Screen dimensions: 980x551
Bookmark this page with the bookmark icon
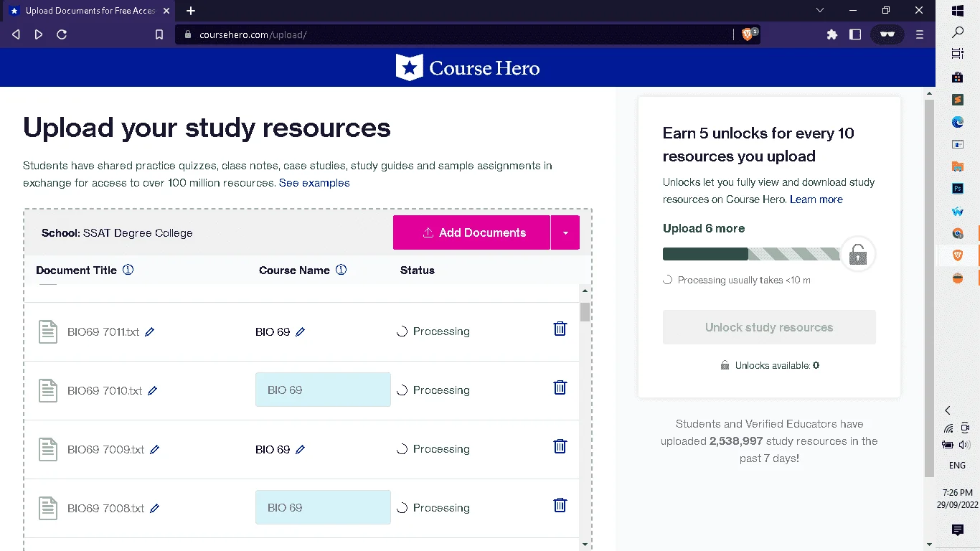tap(159, 34)
